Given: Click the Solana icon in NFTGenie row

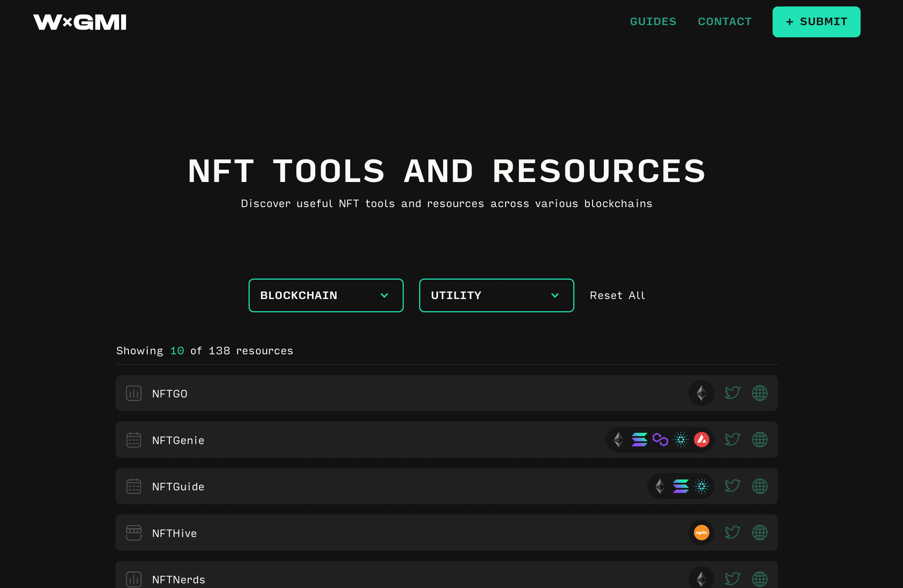Looking at the screenshot, I should click(639, 440).
